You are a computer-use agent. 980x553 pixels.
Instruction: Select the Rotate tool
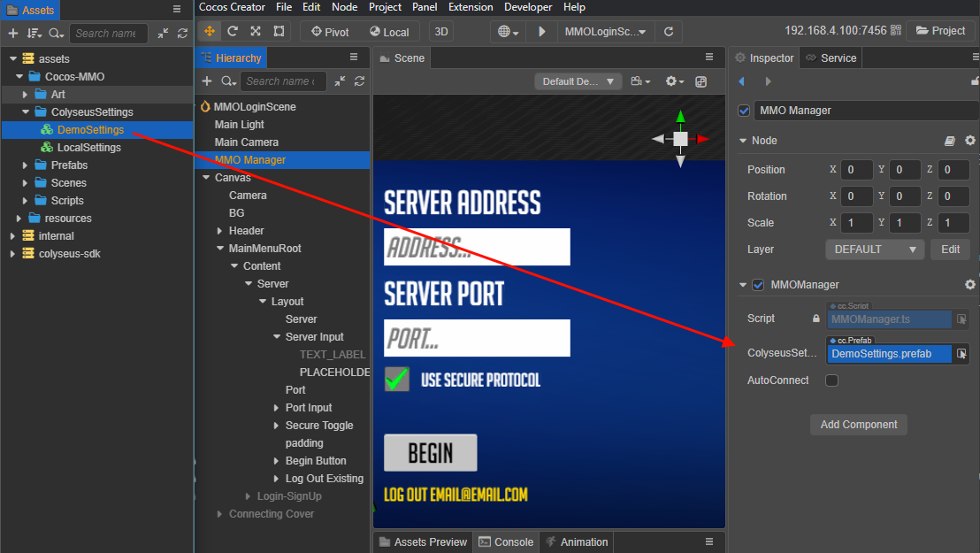(x=233, y=30)
